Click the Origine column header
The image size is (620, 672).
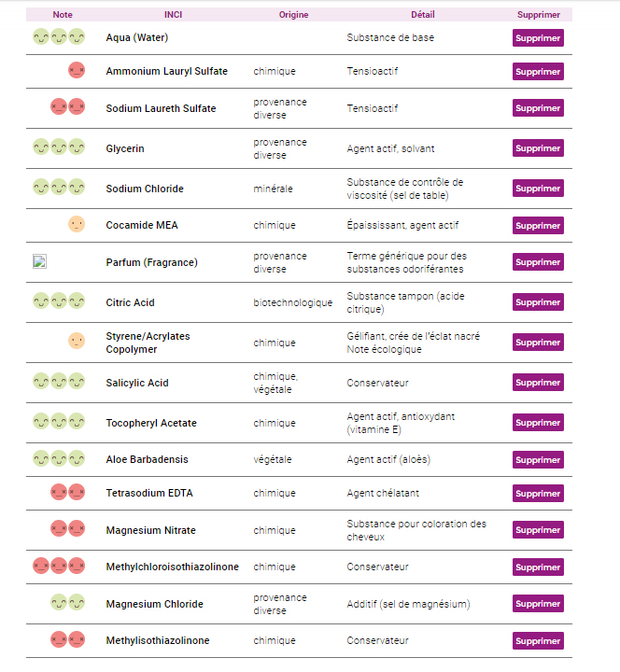294,15
